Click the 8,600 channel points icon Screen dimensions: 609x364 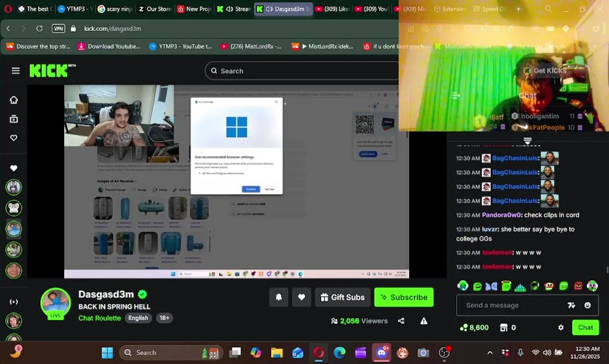(463, 328)
